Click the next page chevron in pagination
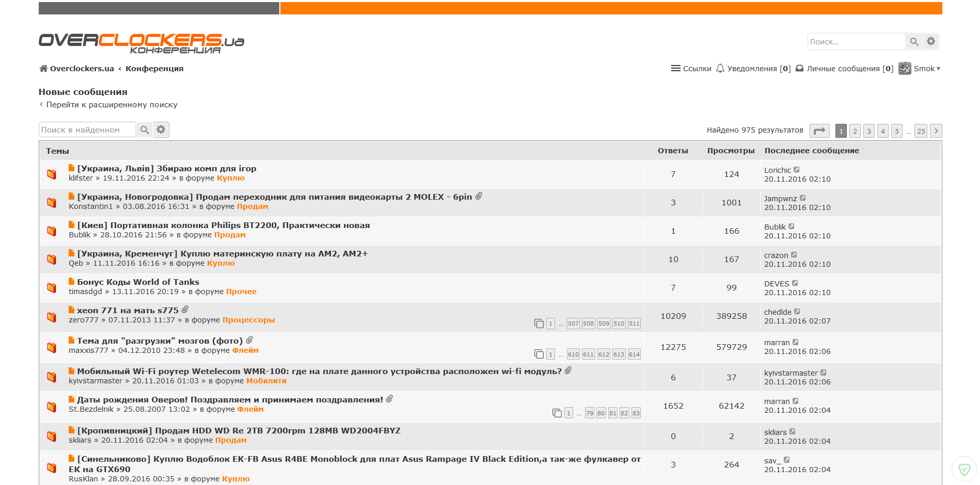Image resolution: width=980 pixels, height=485 pixels. click(x=936, y=131)
